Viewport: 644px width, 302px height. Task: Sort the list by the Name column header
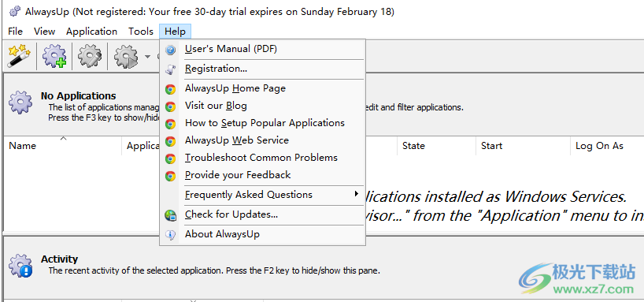tap(63, 146)
